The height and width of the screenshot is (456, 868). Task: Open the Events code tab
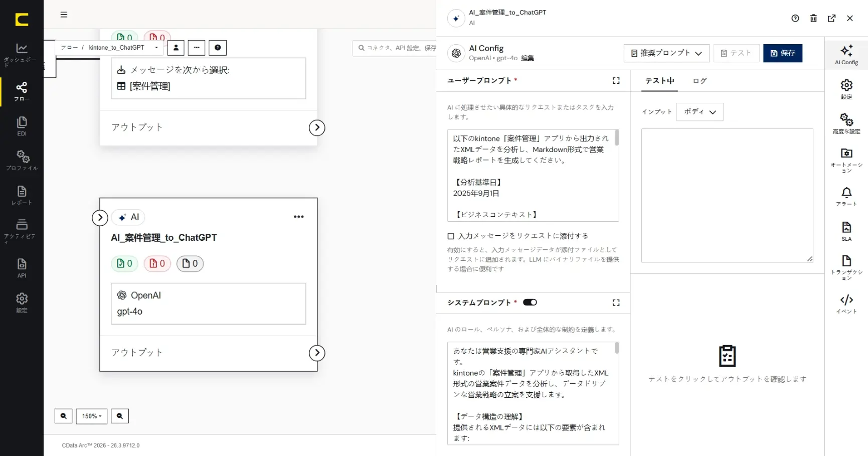[846, 304]
